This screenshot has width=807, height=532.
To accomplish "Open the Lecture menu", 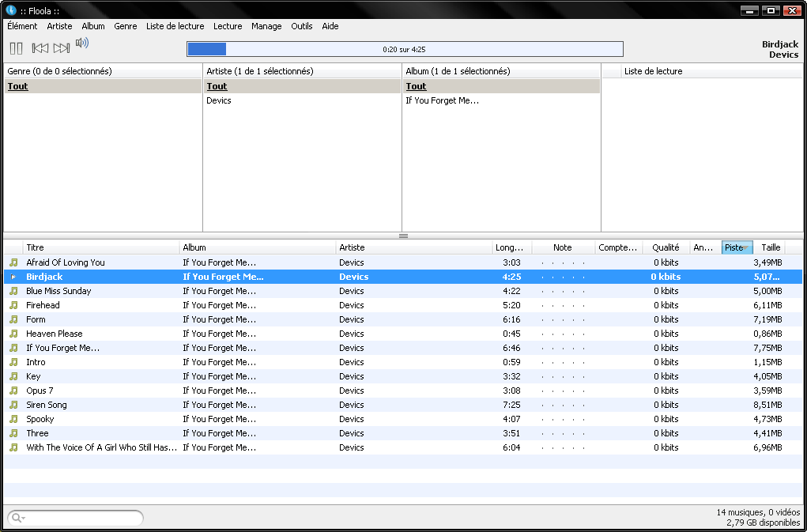I will [x=228, y=26].
